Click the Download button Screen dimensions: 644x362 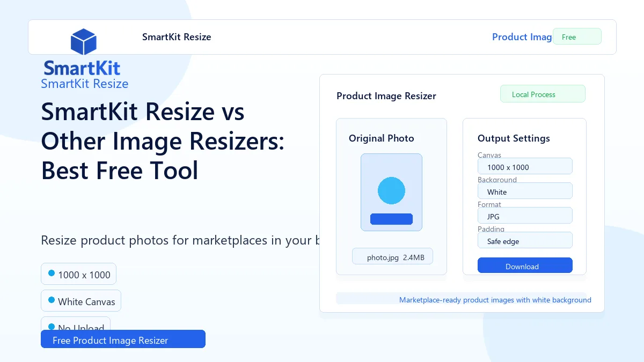pyautogui.click(x=525, y=265)
